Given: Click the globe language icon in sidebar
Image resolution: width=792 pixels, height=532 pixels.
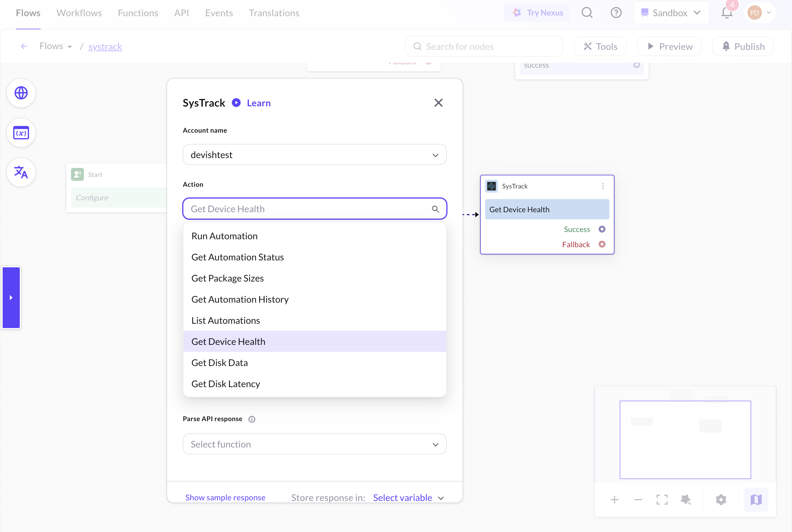Looking at the screenshot, I should [21, 93].
